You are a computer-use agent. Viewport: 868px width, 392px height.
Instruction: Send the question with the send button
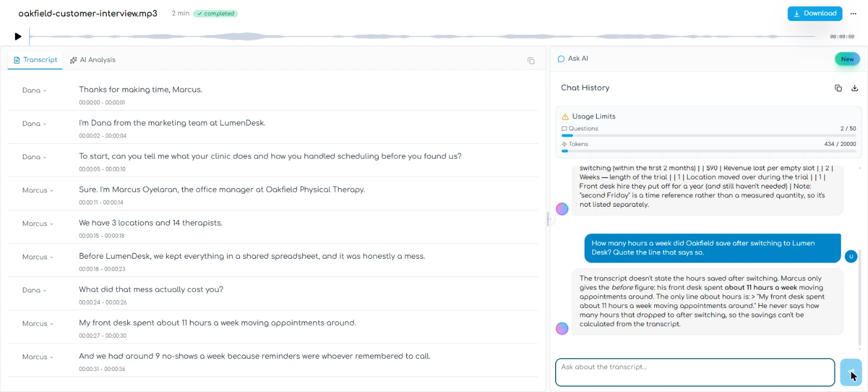[851, 372]
